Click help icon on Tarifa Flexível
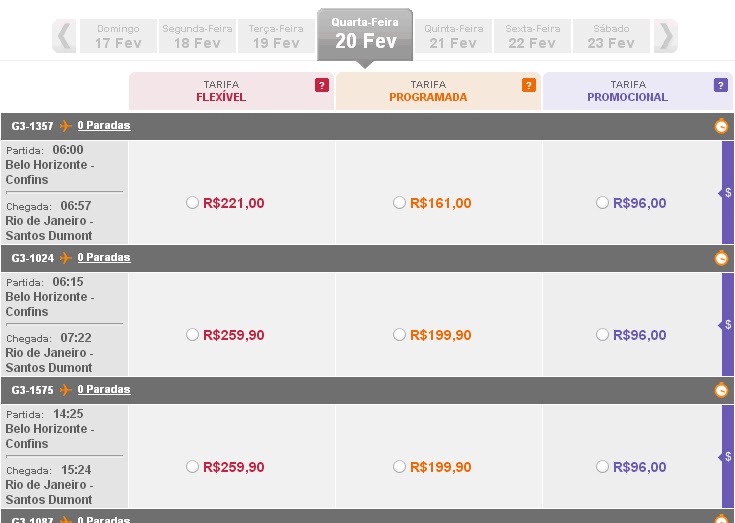This screenshot has width=735, height=523. [x=322, y=85]
